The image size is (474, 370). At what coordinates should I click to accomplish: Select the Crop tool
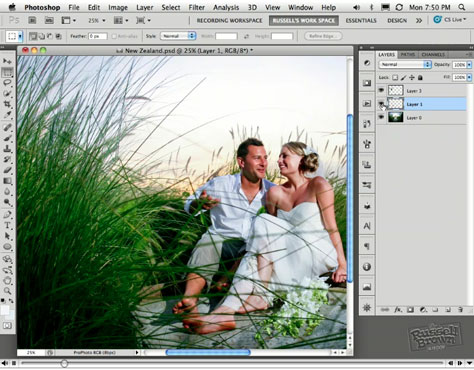coord(7,104)
